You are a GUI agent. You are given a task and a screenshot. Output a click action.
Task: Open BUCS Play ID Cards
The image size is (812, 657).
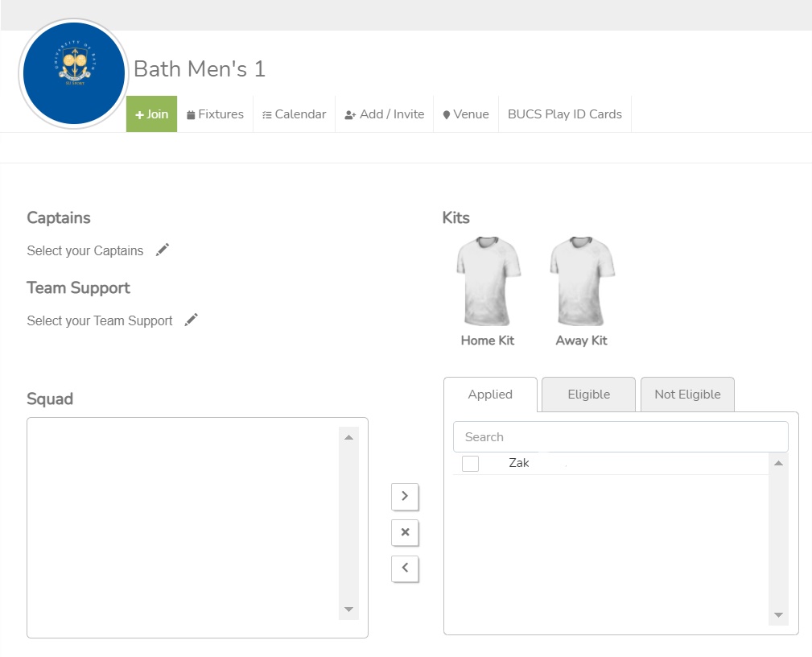click(x=564, y=114)
